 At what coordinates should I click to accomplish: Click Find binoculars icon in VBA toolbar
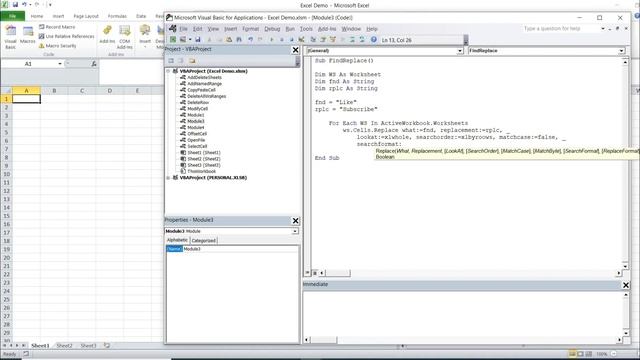(239, 40)
